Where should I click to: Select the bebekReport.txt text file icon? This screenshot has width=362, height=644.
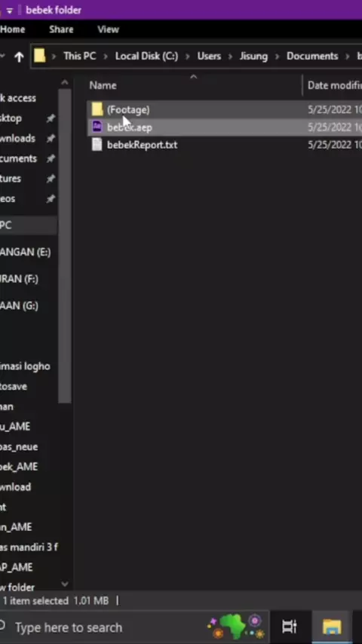pyautogui.click(x=97, y=145)
